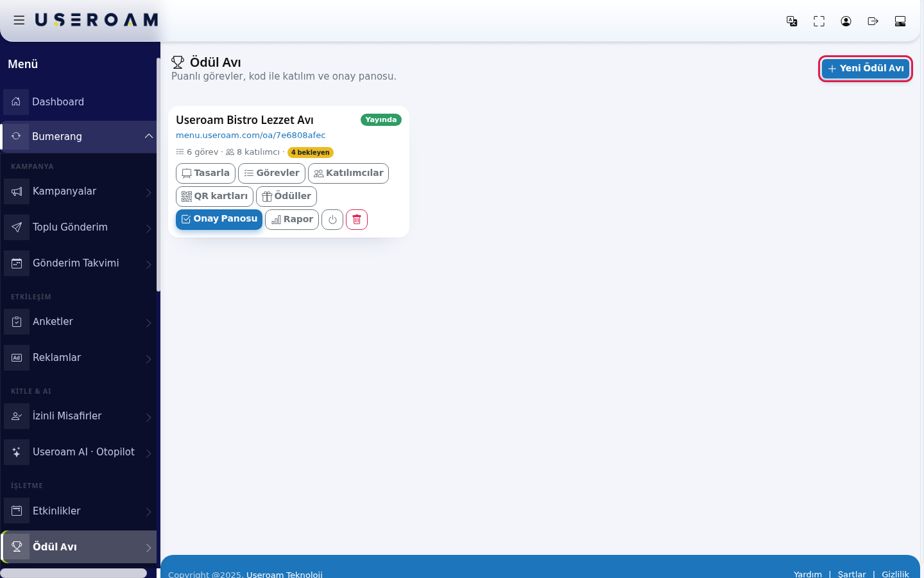Click the translate language icon

(792, 21)
